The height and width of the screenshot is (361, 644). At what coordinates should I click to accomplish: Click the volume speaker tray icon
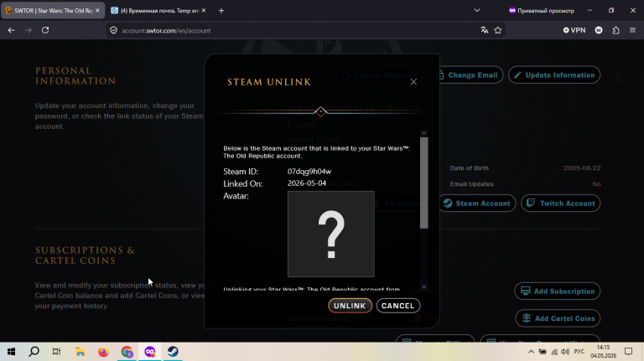pyautogui.click(x=565, y=352)
